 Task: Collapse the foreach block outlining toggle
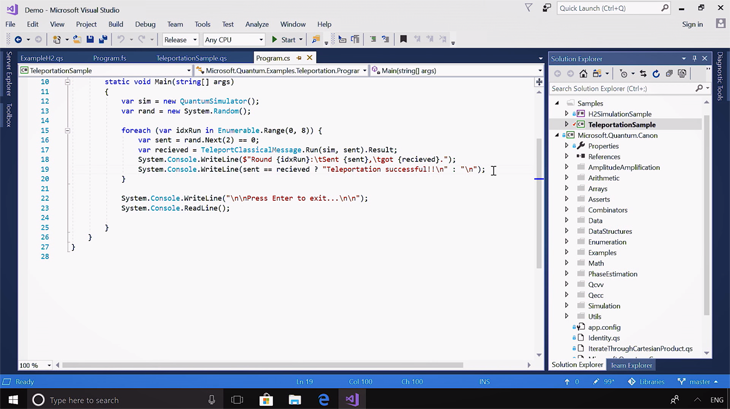[x=68, y=131]
